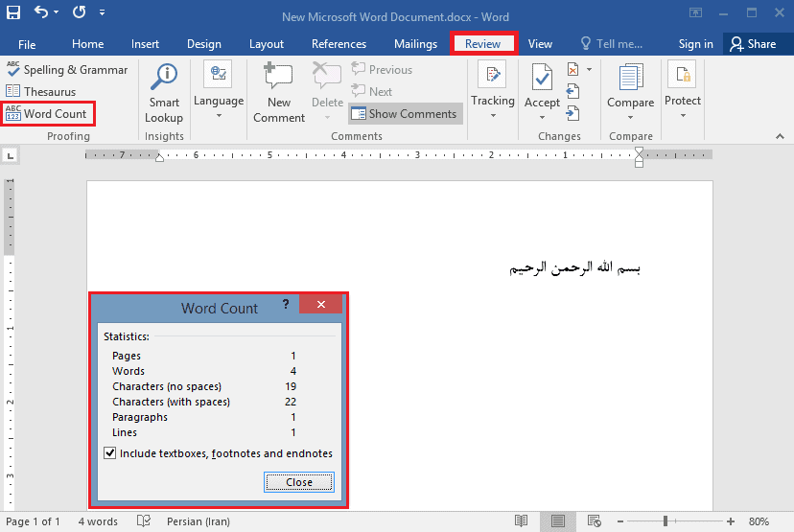Open the Design tab

204,44
